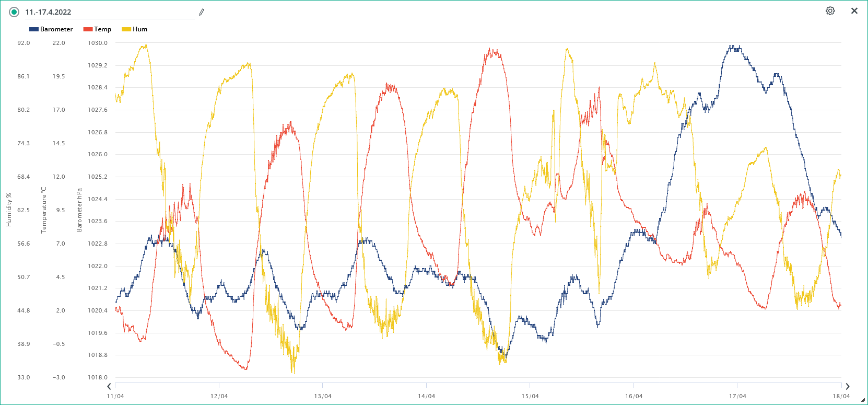This screenshot has height=405, width=868.
Task: Select the 14/04 date marker on the x-axis
Action: point(426,396)
